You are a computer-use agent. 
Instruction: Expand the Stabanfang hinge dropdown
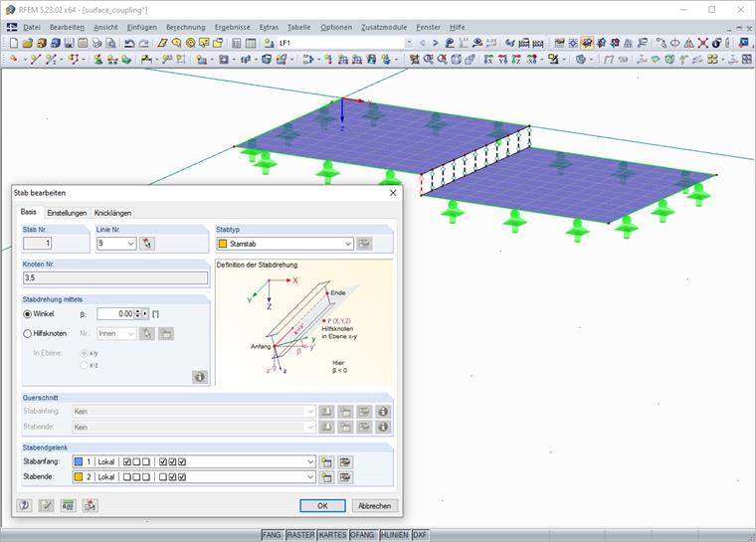tap(310, 462)
